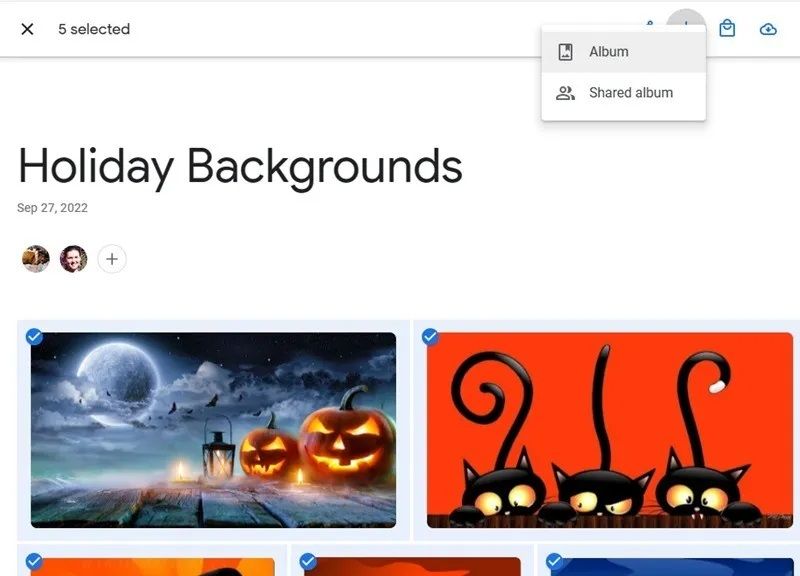The width and height of the screenshot is (800, 576).
Task: Uncheck the black cats photo checkmark
Action: point(430,337)
